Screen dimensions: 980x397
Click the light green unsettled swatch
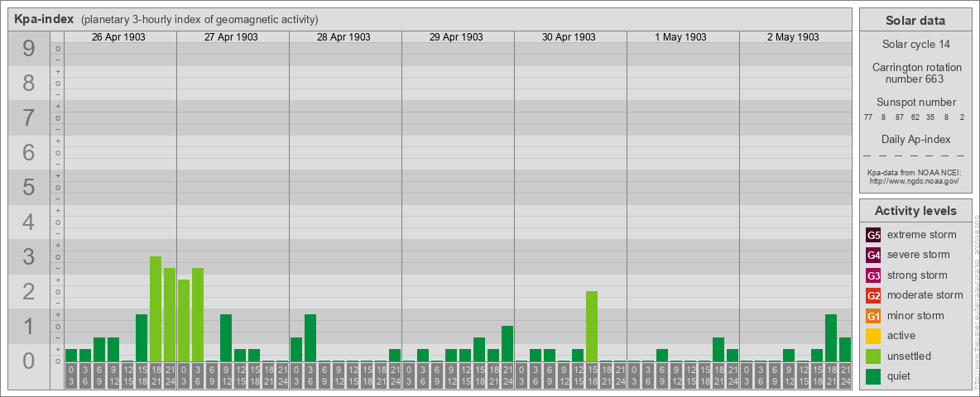click(873, 356)
